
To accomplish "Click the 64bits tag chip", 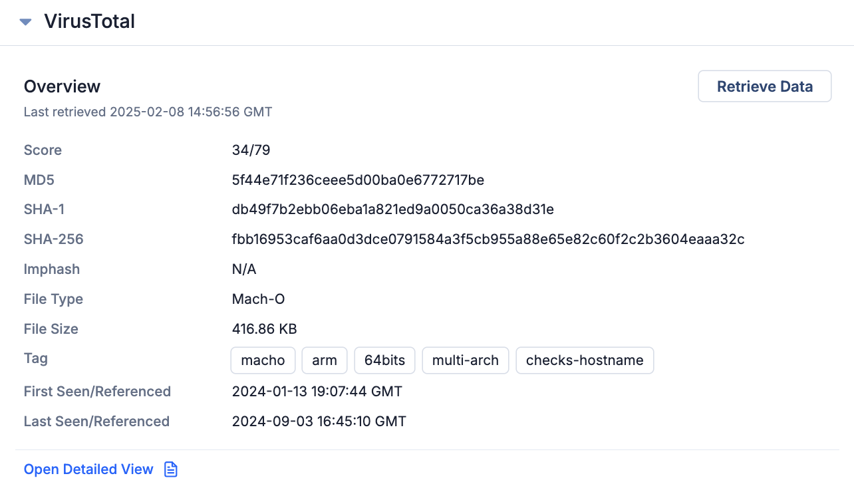I will click(x=384, y=360).
